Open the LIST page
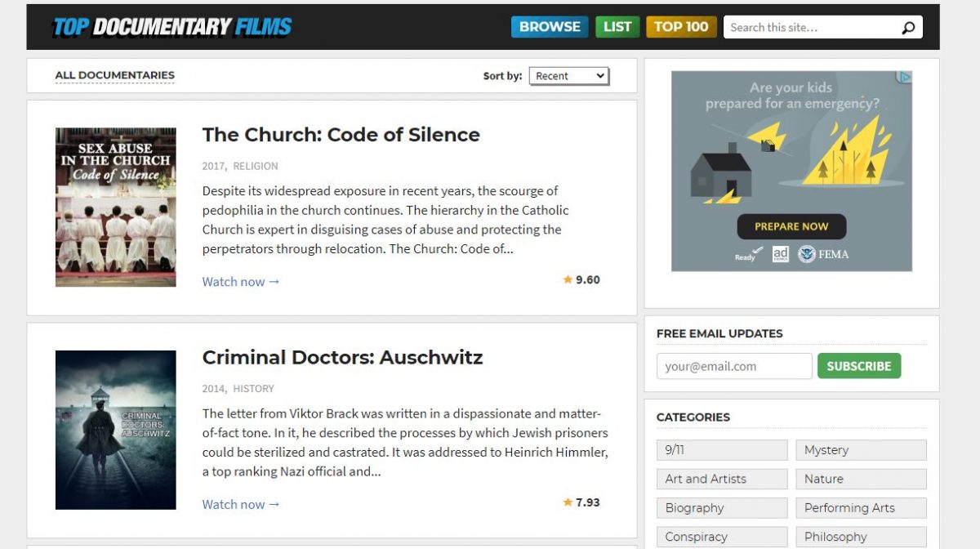 pyautogui.click(x=617, y=27)
